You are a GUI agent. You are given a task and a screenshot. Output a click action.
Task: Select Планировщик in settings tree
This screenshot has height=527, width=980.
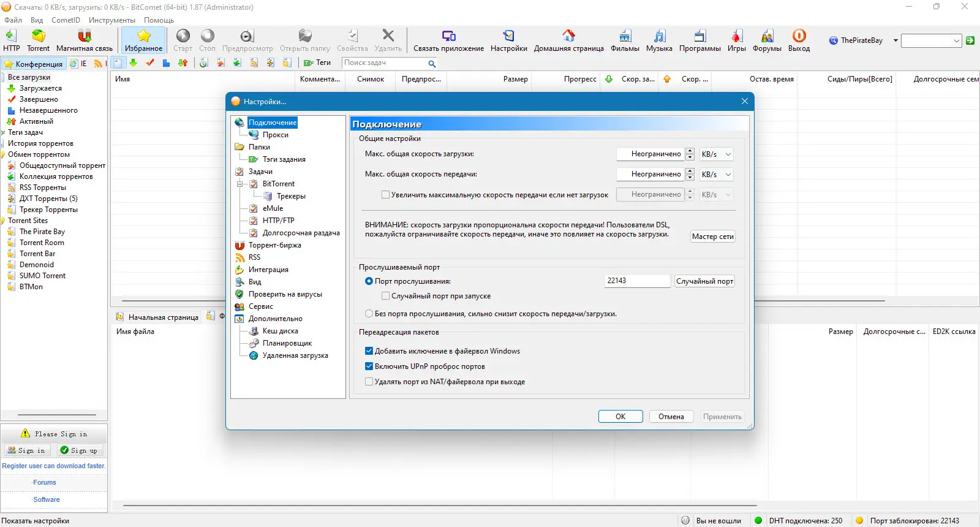tap(287, 343)
